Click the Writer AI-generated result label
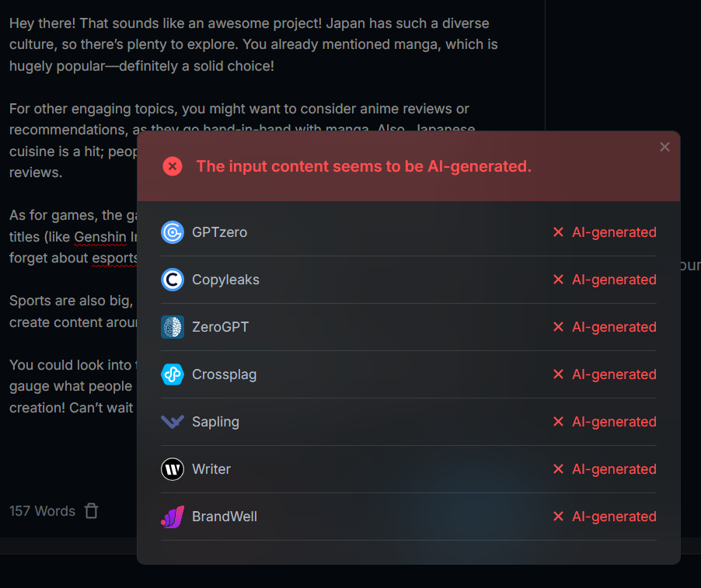The image size is (701, 588). click(614, 469)
